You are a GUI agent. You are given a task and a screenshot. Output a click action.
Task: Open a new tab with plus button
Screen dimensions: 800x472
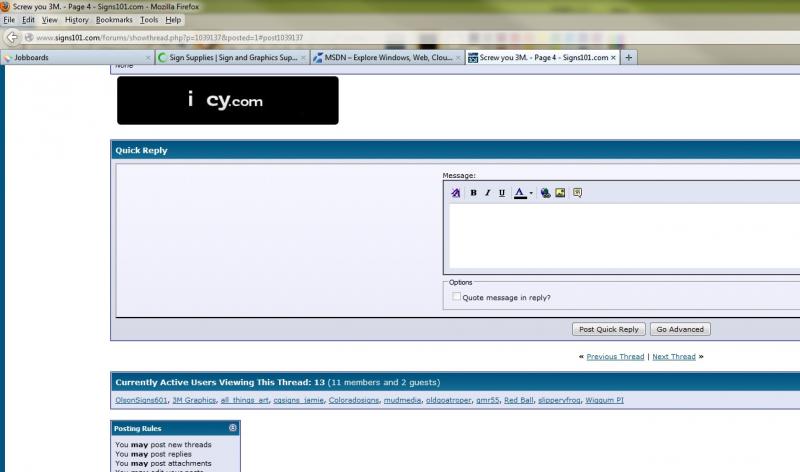click(629, 58)
